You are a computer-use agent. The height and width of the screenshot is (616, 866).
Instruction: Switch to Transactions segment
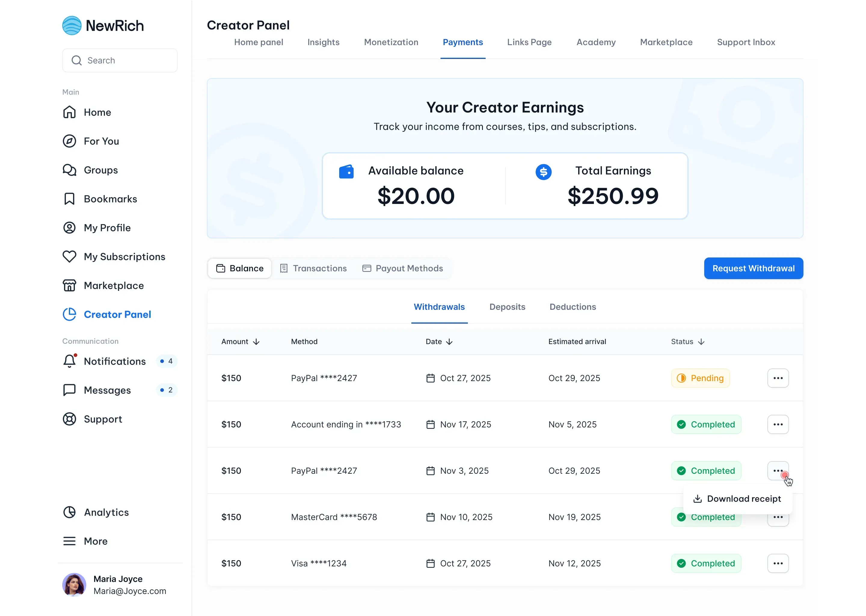[x=313, y=268]
